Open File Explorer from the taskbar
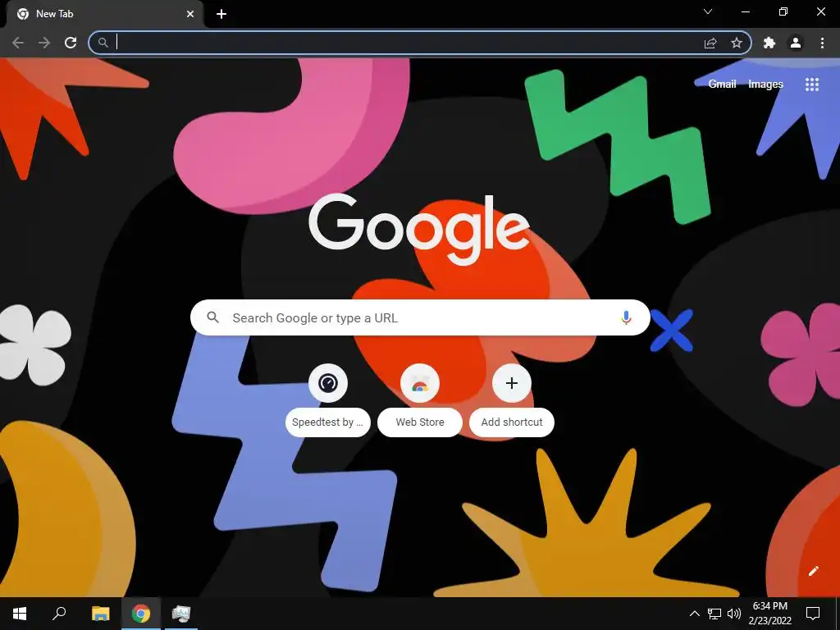Screen dimensions: 840x630 click(100, 614)
